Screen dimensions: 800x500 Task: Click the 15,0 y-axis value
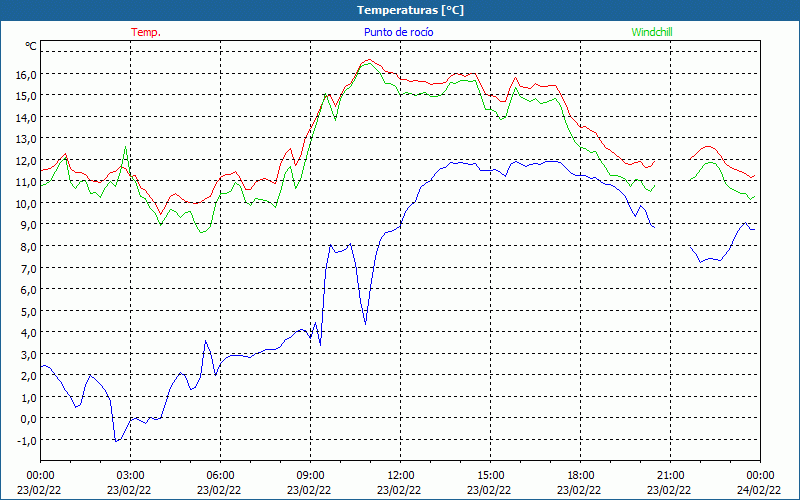(x=27, y=96)
